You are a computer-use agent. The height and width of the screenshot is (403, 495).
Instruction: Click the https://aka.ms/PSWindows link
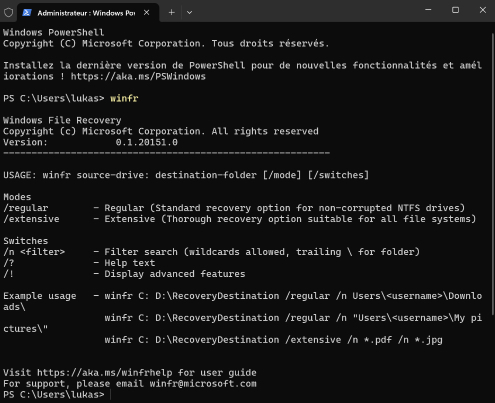[138, 76]
